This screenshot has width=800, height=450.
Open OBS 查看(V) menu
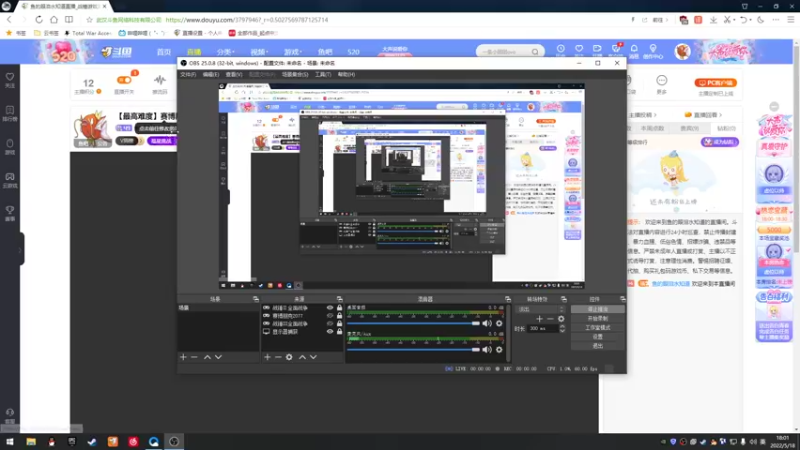[x=234, y=74]
